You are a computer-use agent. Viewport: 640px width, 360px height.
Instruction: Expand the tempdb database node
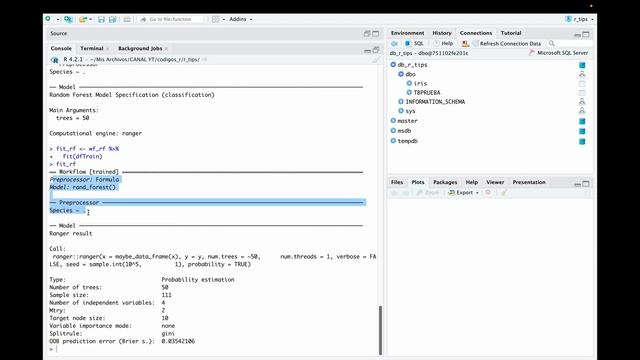[393, 141]
